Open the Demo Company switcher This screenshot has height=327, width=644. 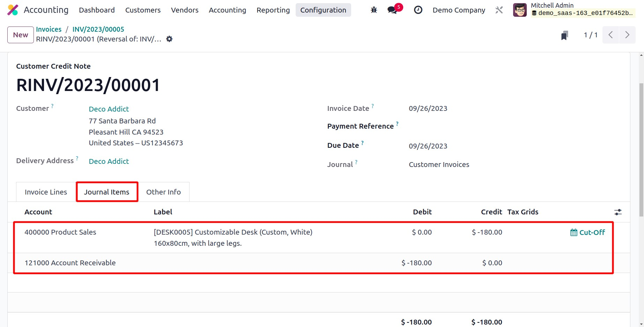click(x=459, y=10)
